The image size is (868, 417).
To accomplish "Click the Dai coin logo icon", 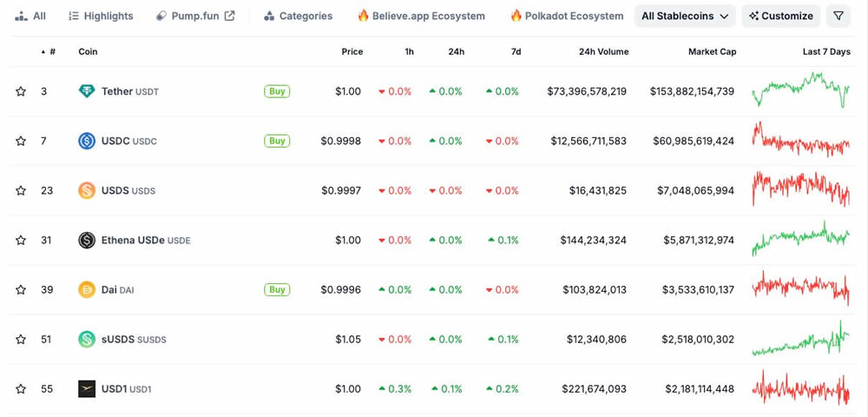I will coord(87,289).
